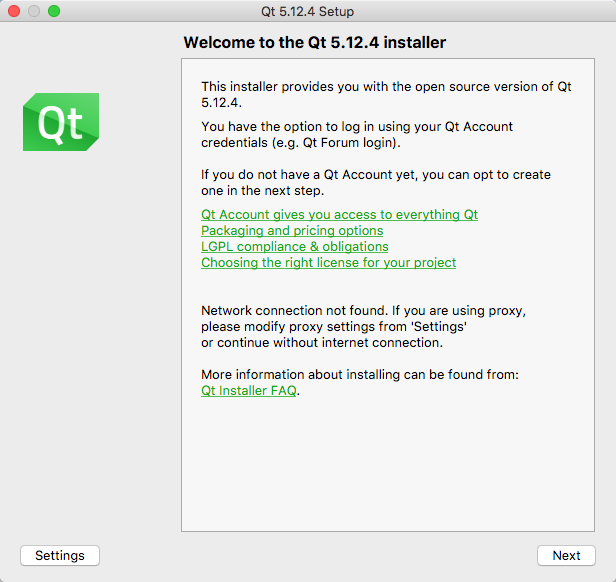Open the Settings button
This screenshot has width=616, height=582.
(x=60, y=555)
